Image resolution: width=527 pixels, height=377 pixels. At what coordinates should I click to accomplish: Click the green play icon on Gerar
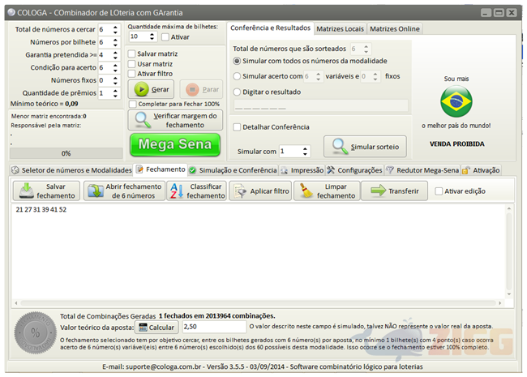(x=141, y=89)
